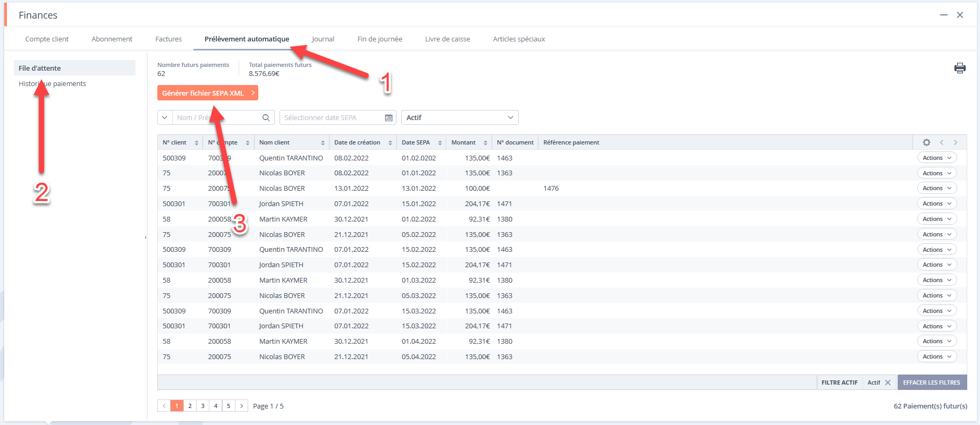Open Livre de caisse tab
Screen dimensions: 980x425
pos(447,39)
